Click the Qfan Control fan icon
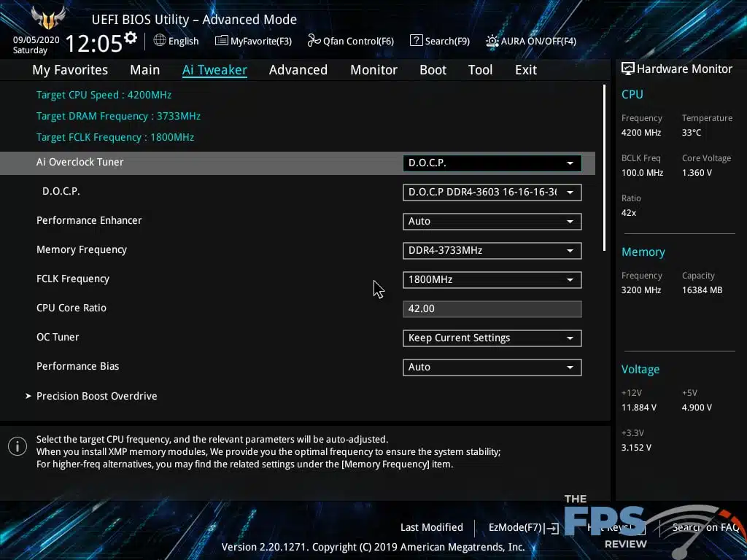747x560 pixels. 314,41
